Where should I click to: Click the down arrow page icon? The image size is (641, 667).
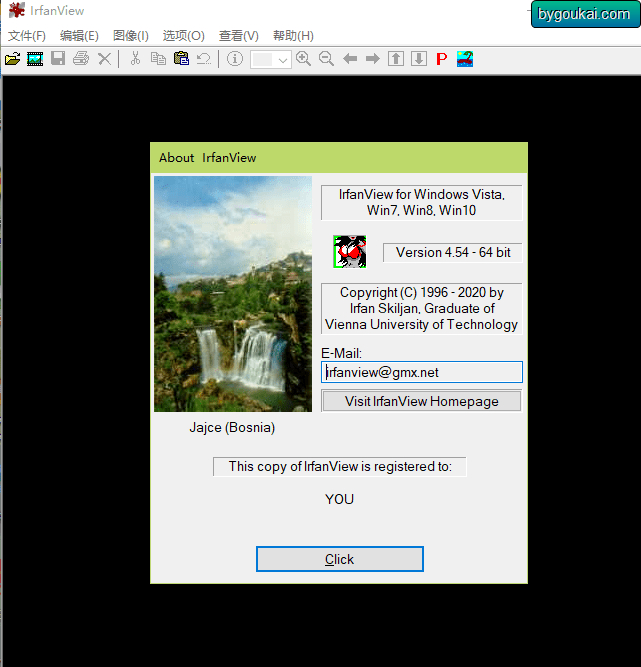click(419, 58)
